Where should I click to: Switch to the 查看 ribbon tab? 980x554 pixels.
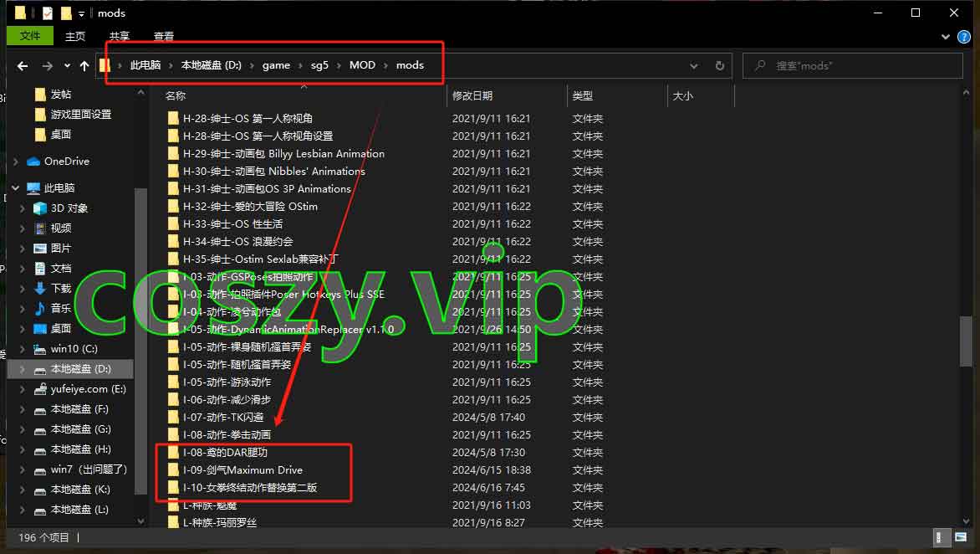(163, 36)
